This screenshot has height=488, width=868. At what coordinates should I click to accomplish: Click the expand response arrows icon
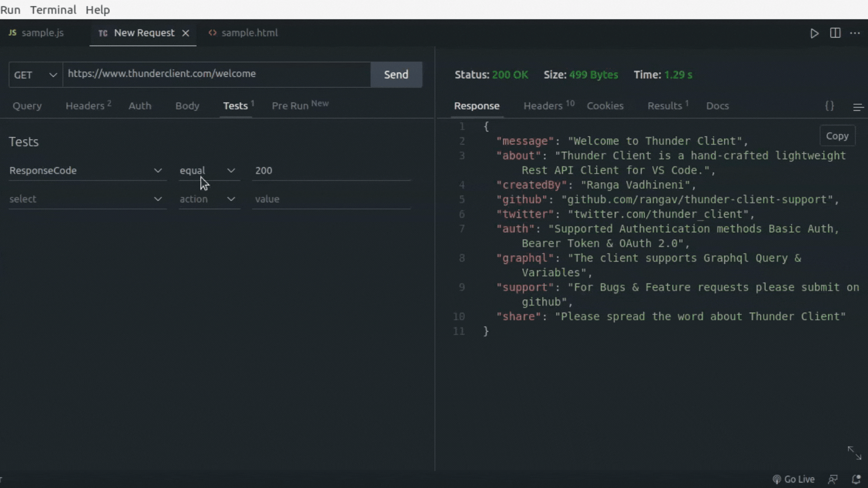[x=854, y=453]
